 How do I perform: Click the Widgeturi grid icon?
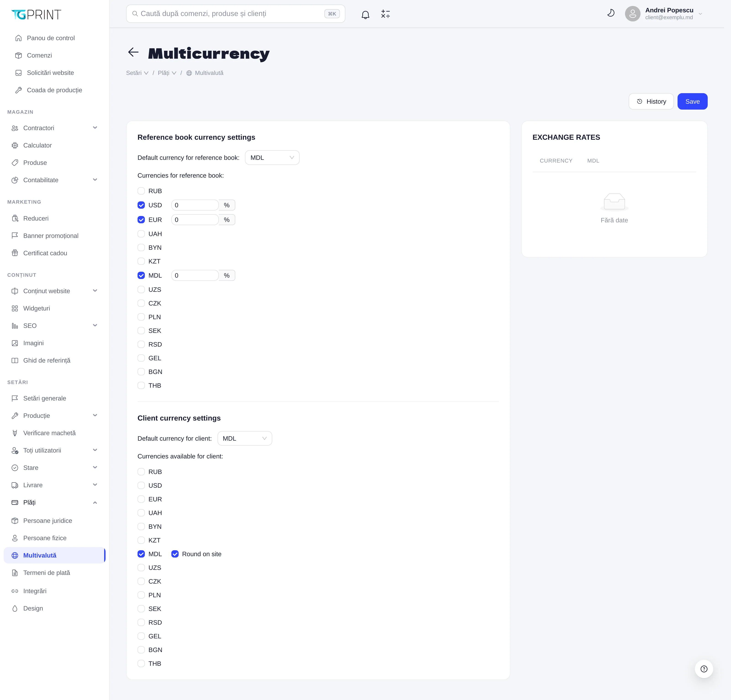point(15,308)
